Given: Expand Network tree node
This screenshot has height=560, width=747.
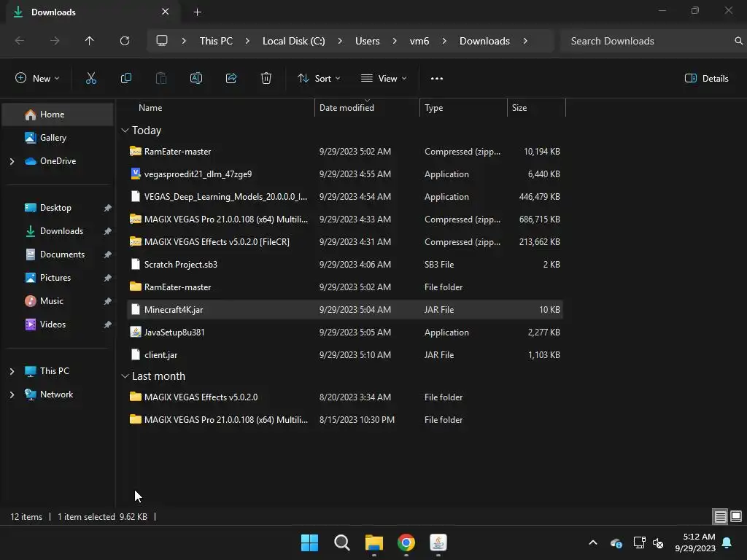Looking at the screenshot, I should tap(12, 394).
